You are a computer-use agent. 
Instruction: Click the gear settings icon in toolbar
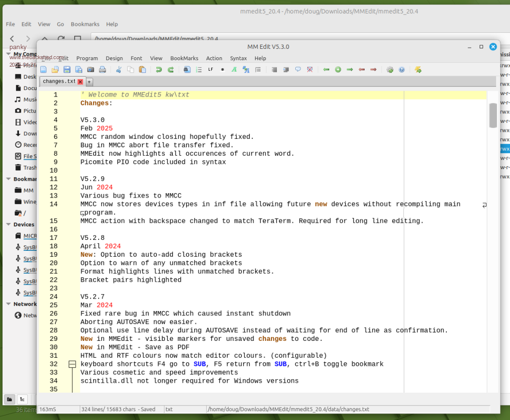pyautogui.click(x=390, y=70)
